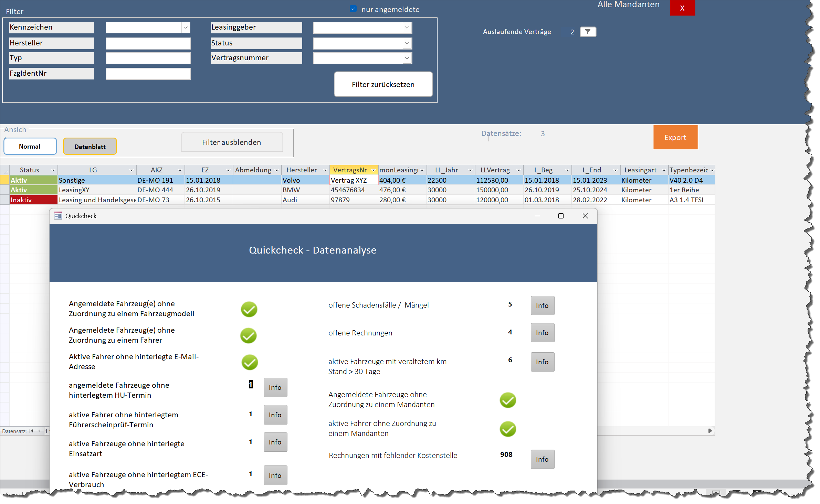Viewport: 820px width, 504px height.
Task: Click the orange Export button
Action: point(675,137)
